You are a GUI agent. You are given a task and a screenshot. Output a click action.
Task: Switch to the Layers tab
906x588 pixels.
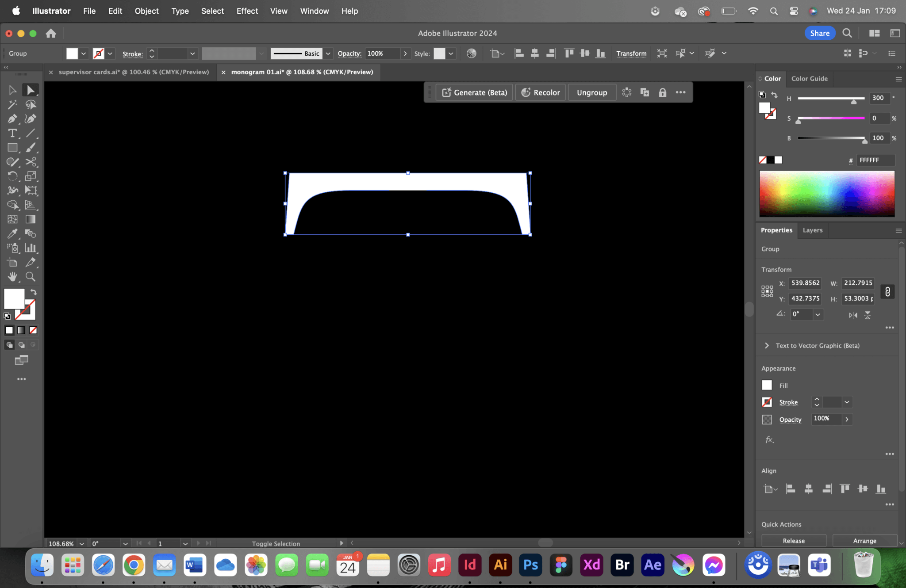[812, 230]
